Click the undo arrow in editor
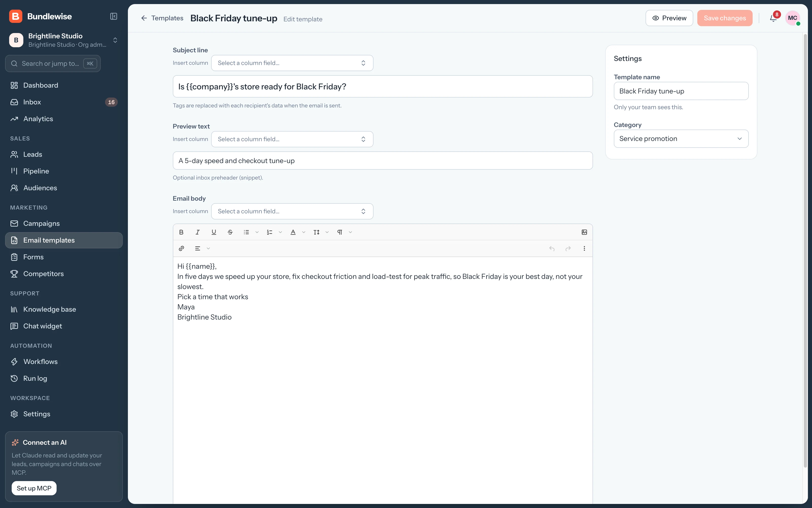The width and height of the screenshot is (812, 508). coord(552,248)
